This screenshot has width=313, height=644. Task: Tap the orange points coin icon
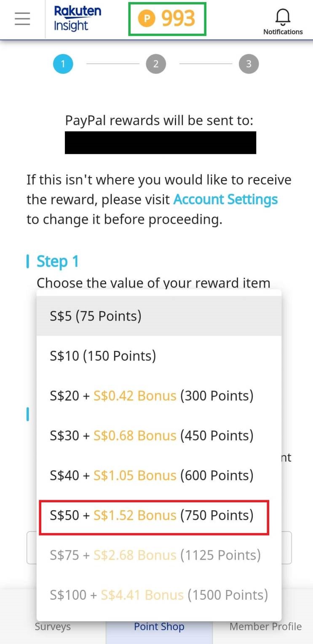pyautogui.click(x=147, y=19)
